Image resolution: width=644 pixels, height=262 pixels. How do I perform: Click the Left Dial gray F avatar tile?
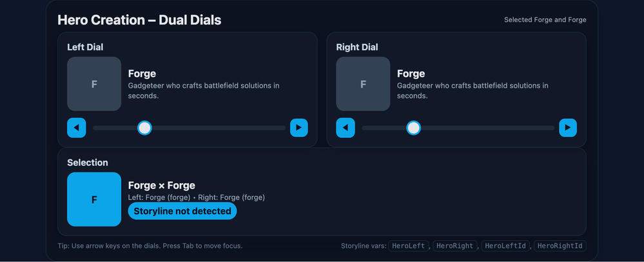(x=94, y=84)
